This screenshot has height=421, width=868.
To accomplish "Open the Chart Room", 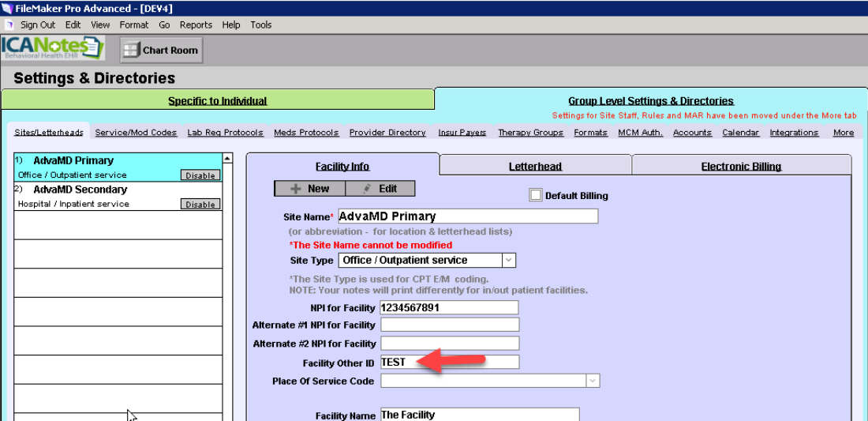I will 162,50.
